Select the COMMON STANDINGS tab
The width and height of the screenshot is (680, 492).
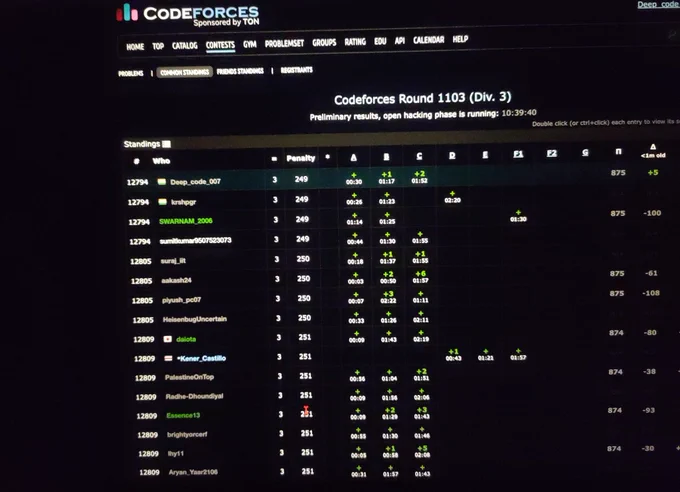tap(185, 72)
